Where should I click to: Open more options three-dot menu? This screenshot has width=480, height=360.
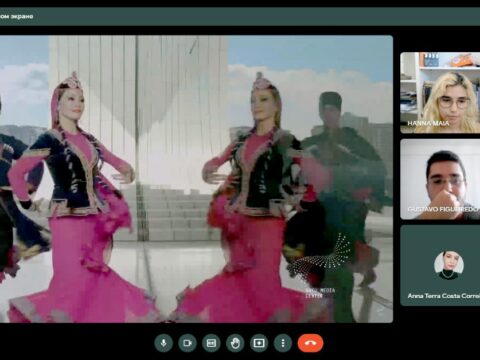[283, 343]
